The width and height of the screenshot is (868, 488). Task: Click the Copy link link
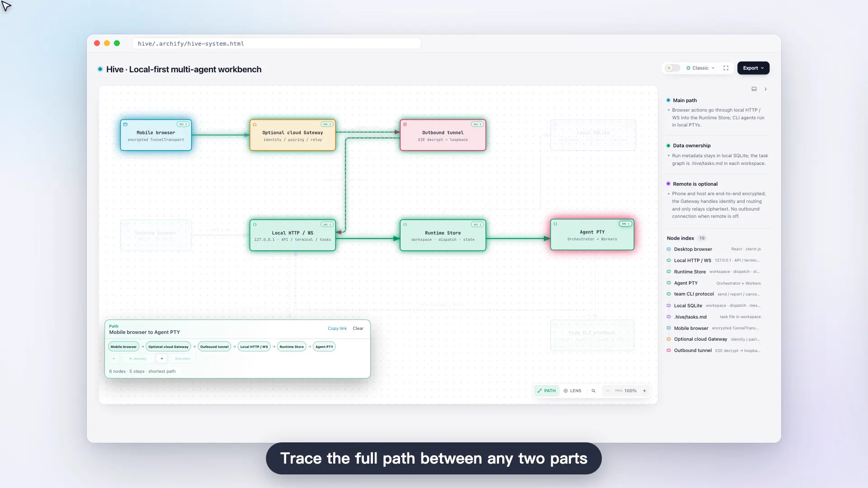pos(337,328)
